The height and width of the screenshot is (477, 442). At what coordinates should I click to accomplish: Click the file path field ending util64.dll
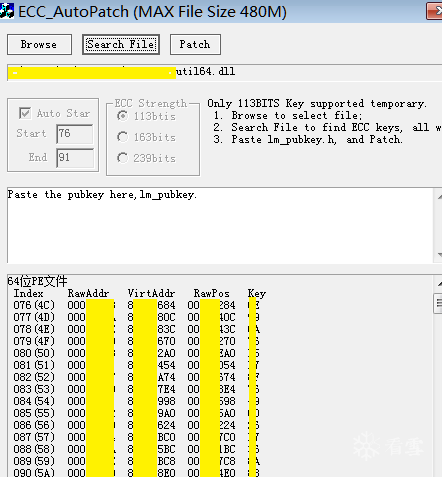(224, 72)
